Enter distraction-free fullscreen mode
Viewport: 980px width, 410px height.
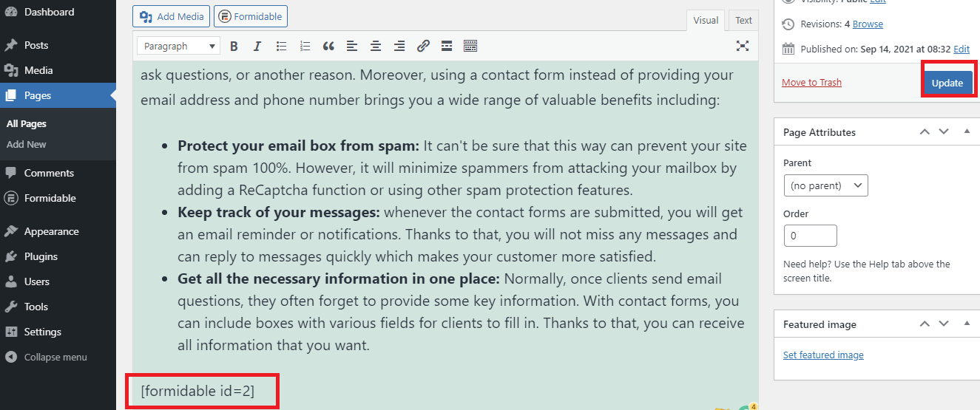click(x=743, y=46)
